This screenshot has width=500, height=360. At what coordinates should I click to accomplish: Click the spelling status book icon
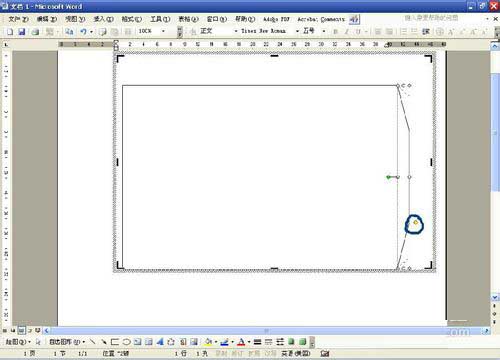(x=325, y=353)
